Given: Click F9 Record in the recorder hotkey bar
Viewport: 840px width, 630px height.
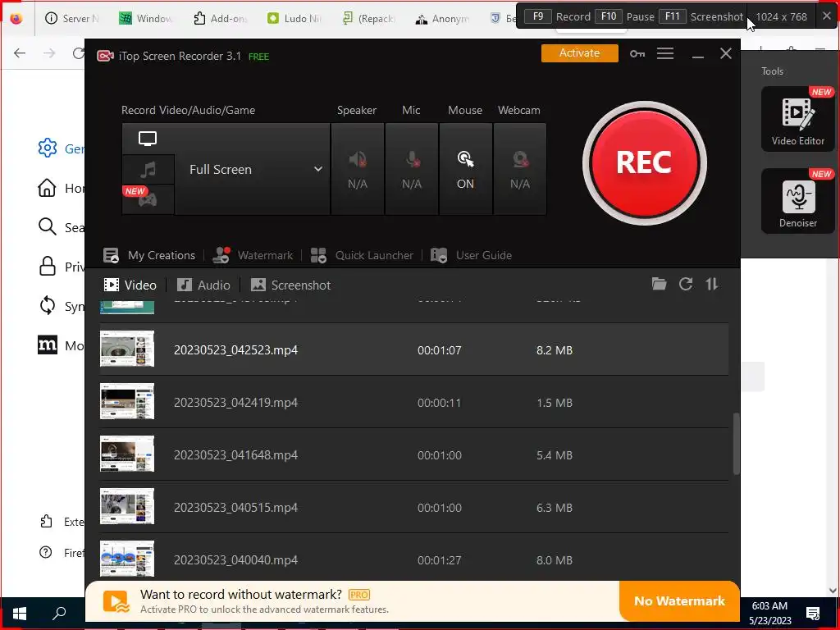Looking at the screenshot, I should 557,16.
